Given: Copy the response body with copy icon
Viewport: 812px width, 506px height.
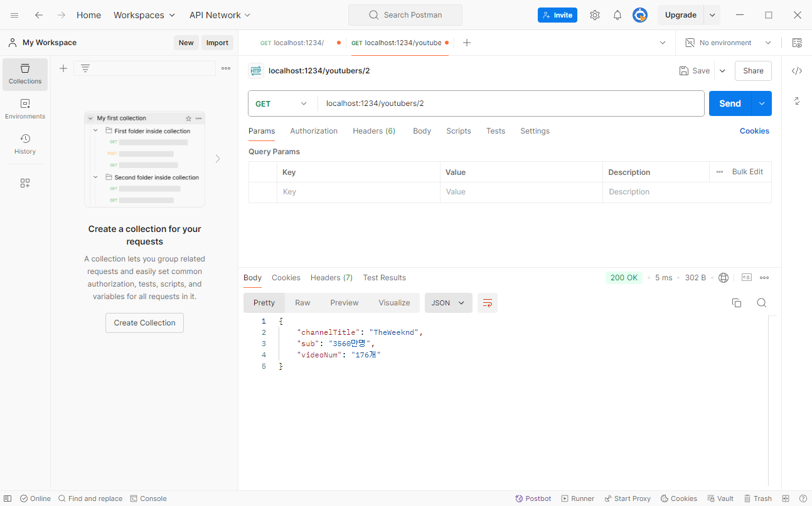Looking at the screenshot, I should [737, 303].
